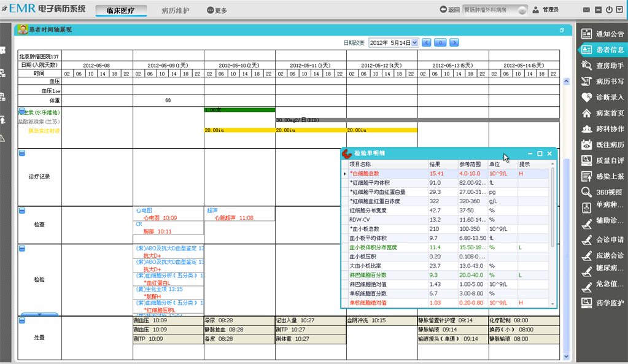
Task: Open 查房助手 from the sidebar
Action: click(602, 66)
